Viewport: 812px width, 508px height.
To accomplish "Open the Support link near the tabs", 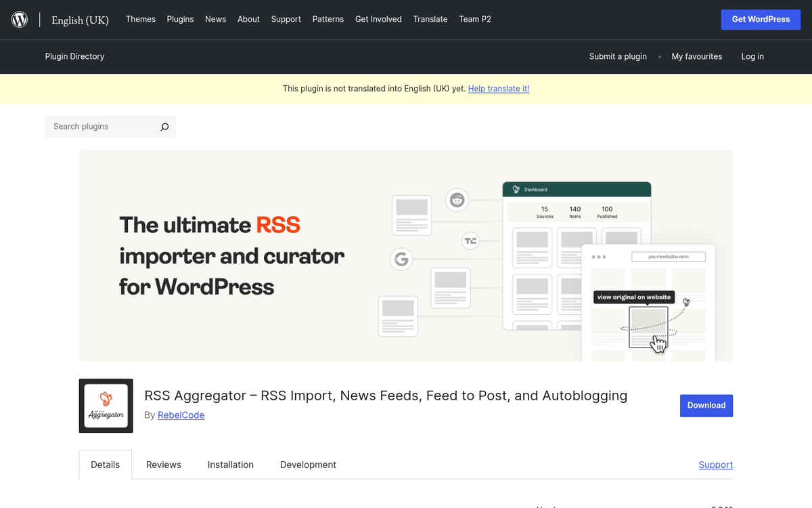I will pyautogui.click(x=715, y=465).
